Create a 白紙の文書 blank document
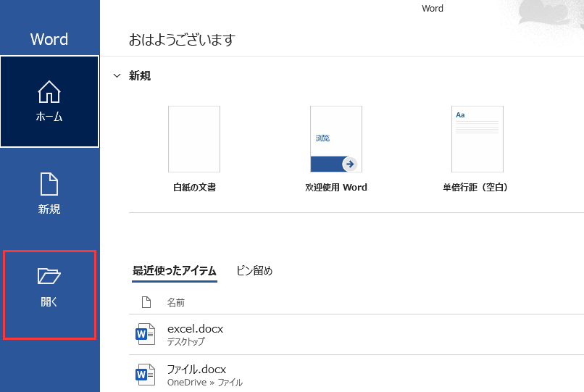 tap(194, 139)
